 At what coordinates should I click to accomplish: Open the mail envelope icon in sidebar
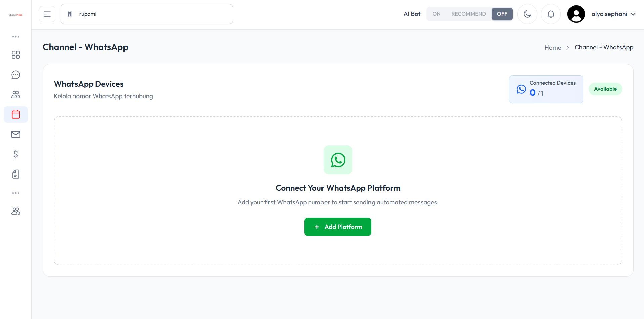click(16, 134)
